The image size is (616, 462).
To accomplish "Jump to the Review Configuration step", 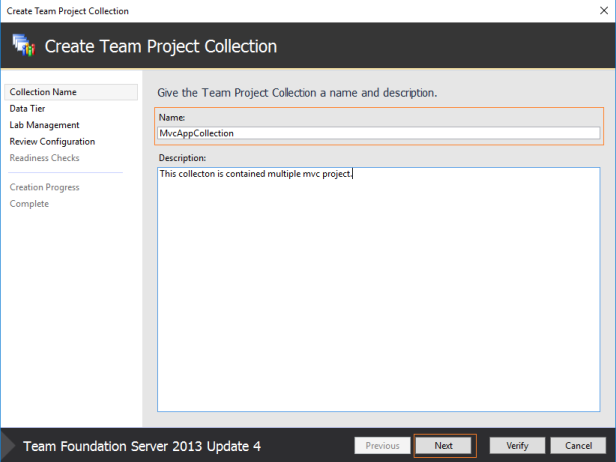I will click(52, 141).
